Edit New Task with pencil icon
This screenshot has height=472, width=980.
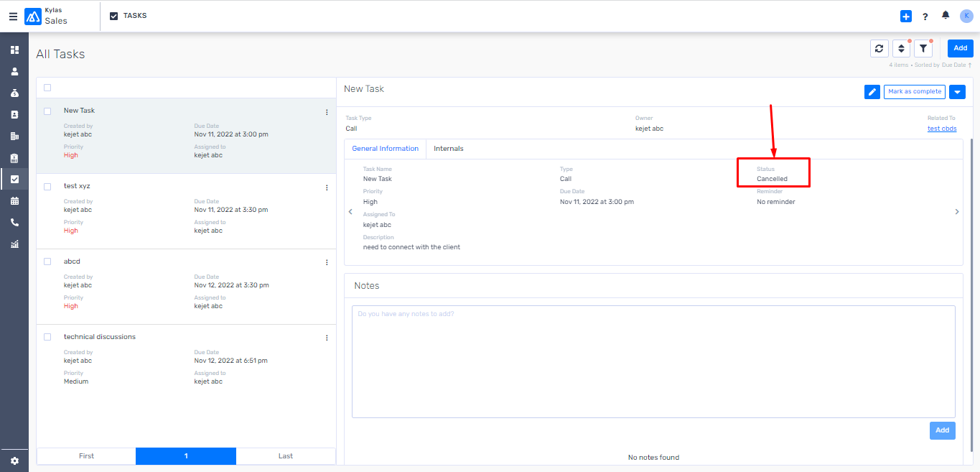872,92
